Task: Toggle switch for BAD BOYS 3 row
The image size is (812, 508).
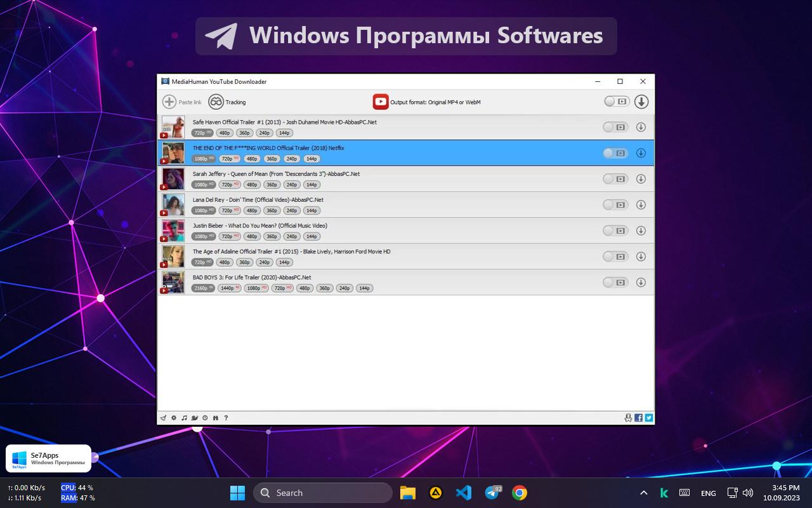Action: (615, 283)
